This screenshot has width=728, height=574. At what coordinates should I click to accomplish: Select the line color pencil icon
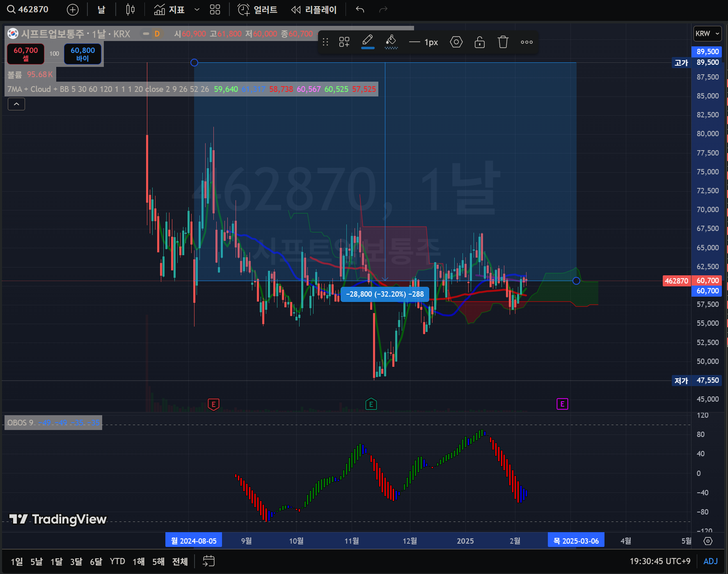[x=368, y=41]
